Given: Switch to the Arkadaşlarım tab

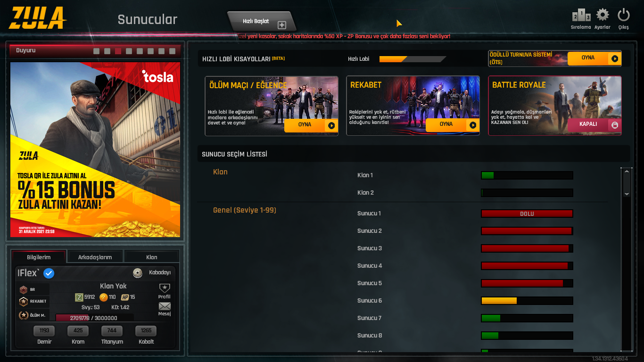Looking at the screenshot, I should (95, 257).
